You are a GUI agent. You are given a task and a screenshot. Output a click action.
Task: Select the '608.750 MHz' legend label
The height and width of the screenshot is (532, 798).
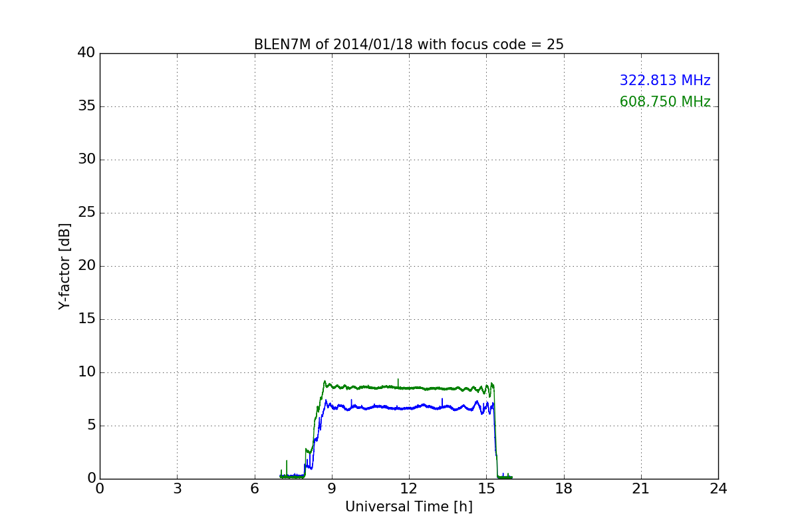click(x=665, y=102)
